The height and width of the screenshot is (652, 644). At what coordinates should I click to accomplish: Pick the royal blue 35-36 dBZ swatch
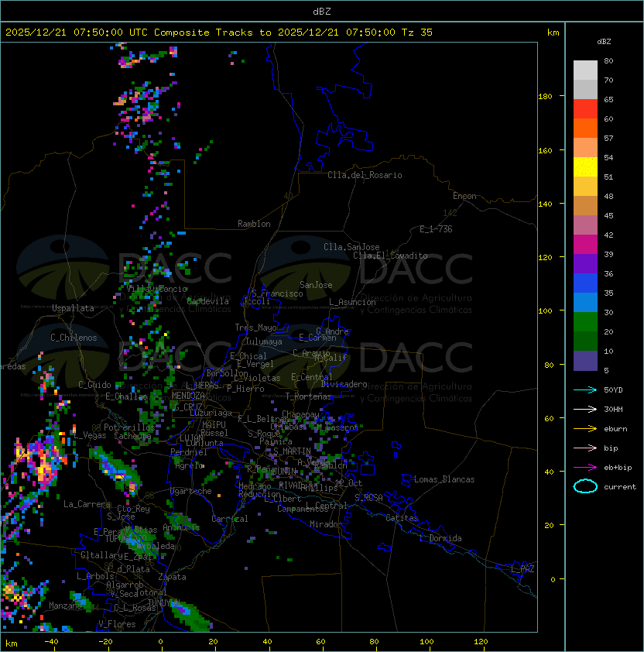point(585,283)
